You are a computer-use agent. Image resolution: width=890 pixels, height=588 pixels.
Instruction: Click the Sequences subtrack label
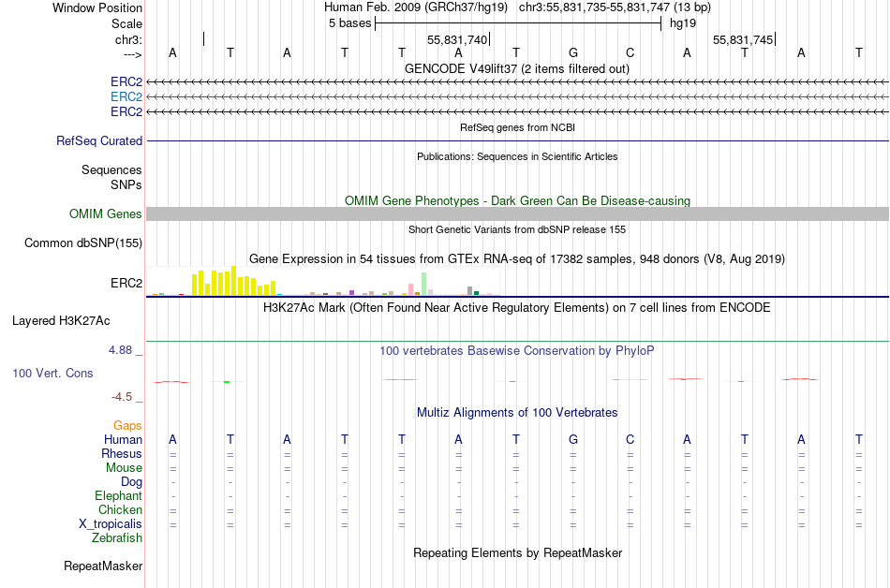pyautogui.click(x=111, y=169)
